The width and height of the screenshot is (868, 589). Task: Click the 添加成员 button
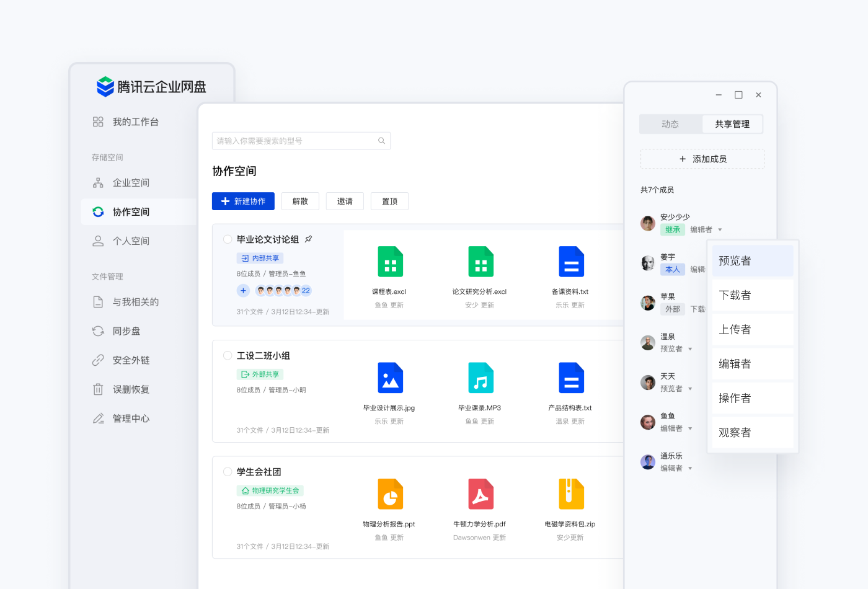coord(702,159)
